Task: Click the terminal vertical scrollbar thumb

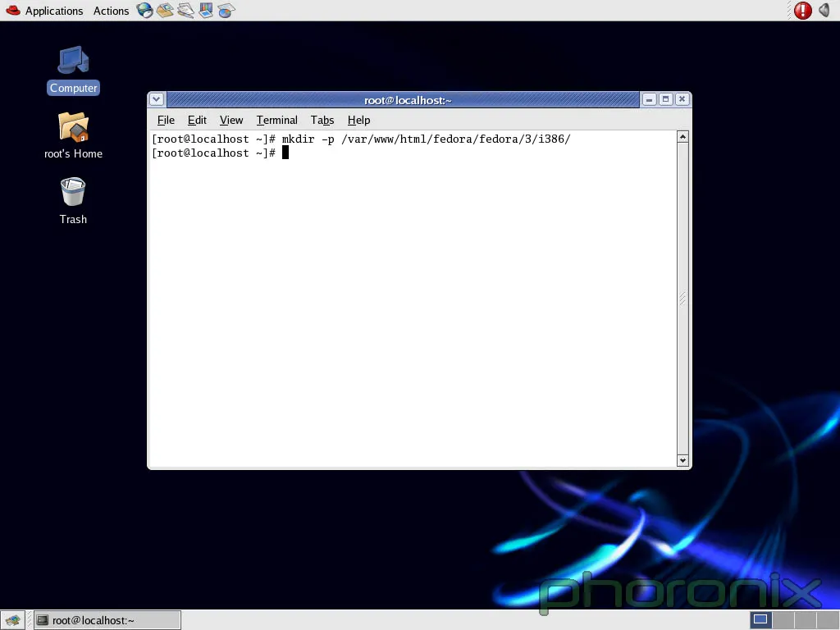Action: (x=682, y=299)
